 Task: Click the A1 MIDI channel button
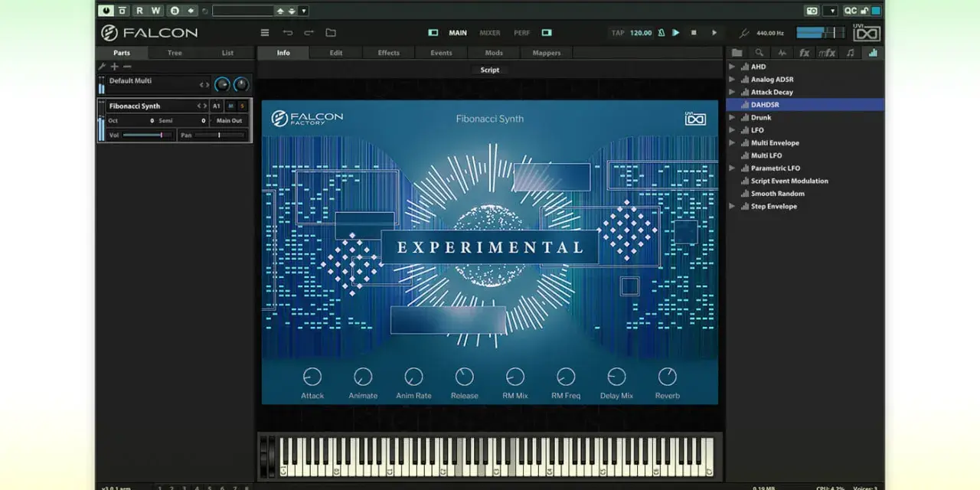click(217, 106)
